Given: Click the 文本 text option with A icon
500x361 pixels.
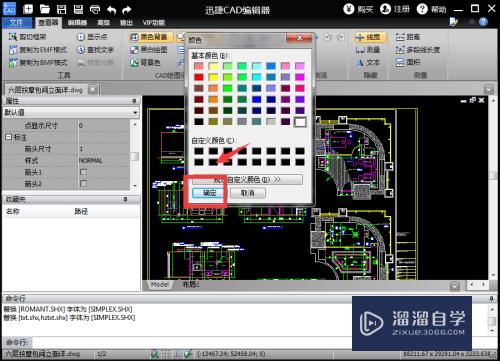Looking at the screenshot, I should (368, 62).
